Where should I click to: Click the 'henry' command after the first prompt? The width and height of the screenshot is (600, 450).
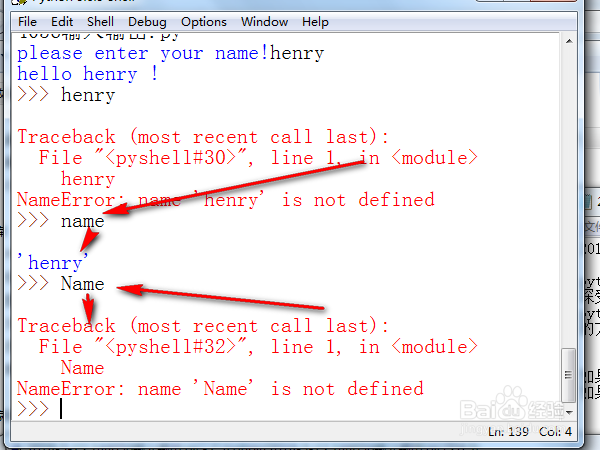click(88, 95)
